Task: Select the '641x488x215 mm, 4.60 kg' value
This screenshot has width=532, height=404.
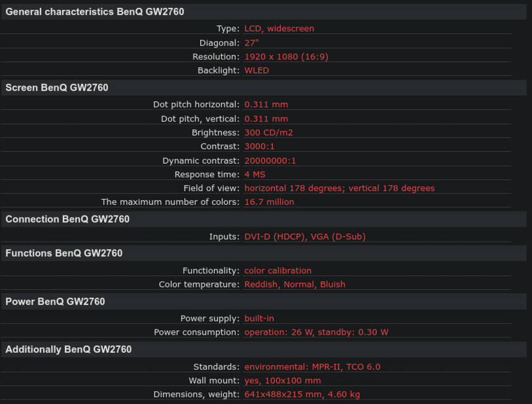Action: [302, 394]
